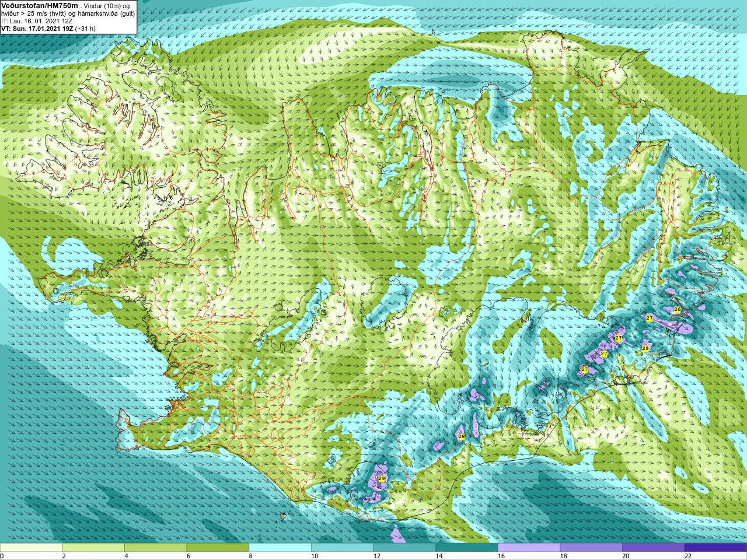Click the dark indigo above-22 m/s legend swatch

click(715, 548)
